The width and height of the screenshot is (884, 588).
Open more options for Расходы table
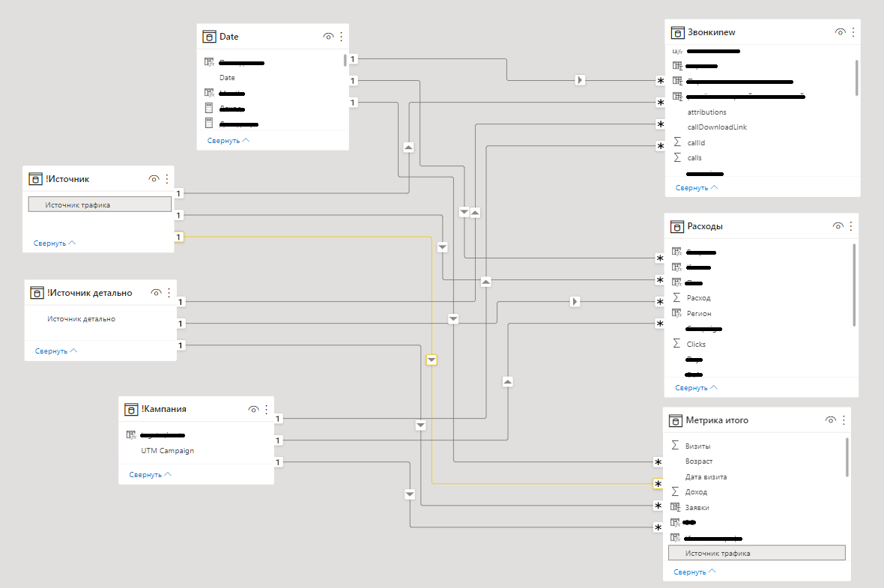(x=851, y=227)
